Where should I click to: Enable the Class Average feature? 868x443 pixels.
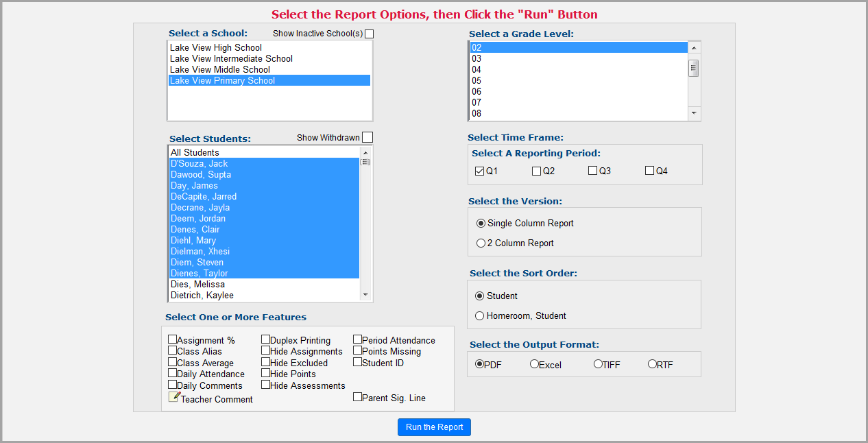click(173, 361)
